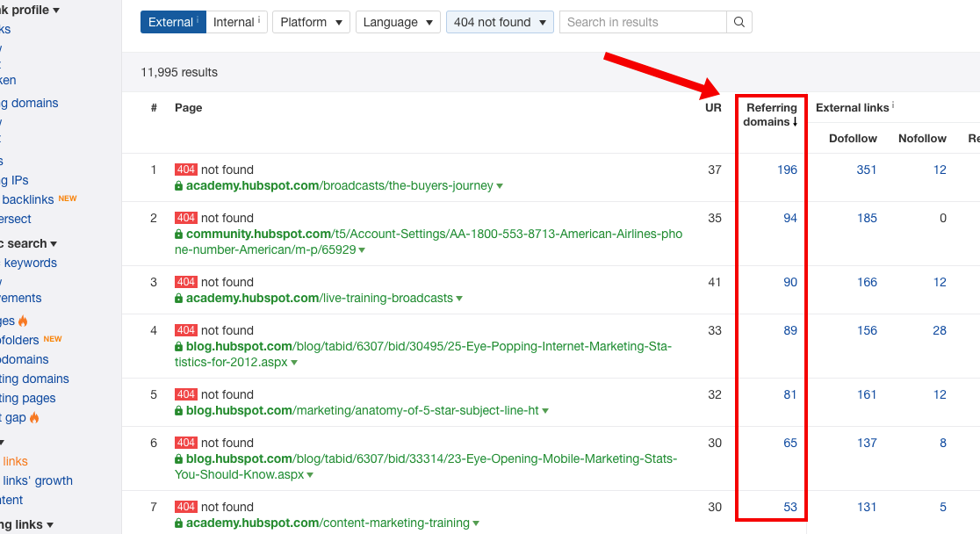The image size is (980, 534).
Task: Click referring domains count 81
Action: pyautogui.click(x=790, y=394)
